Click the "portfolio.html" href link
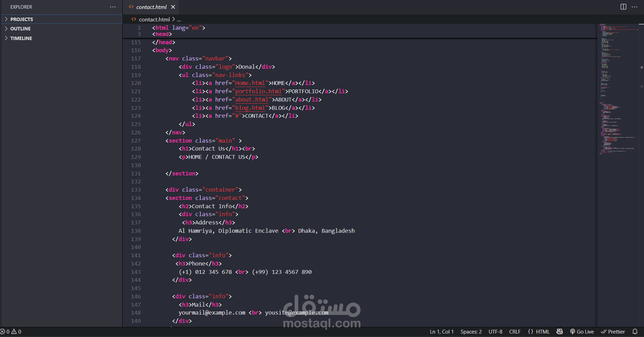 point(258,91)
